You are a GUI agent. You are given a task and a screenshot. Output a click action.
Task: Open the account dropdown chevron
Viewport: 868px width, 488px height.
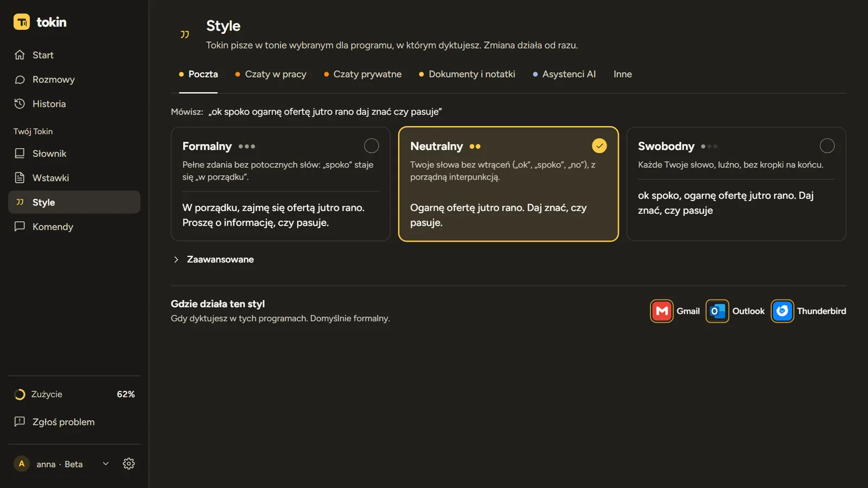point(106,464)
